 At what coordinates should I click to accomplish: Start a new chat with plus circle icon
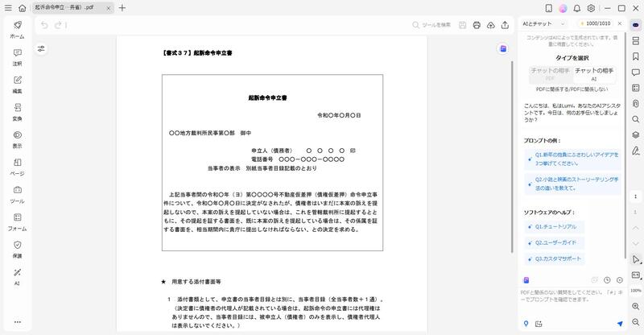(x=619, y=280)
